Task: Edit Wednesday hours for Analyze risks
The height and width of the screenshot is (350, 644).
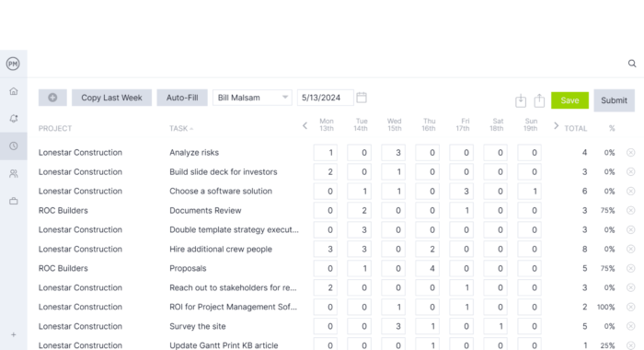Action: click(x=394, y=153)
